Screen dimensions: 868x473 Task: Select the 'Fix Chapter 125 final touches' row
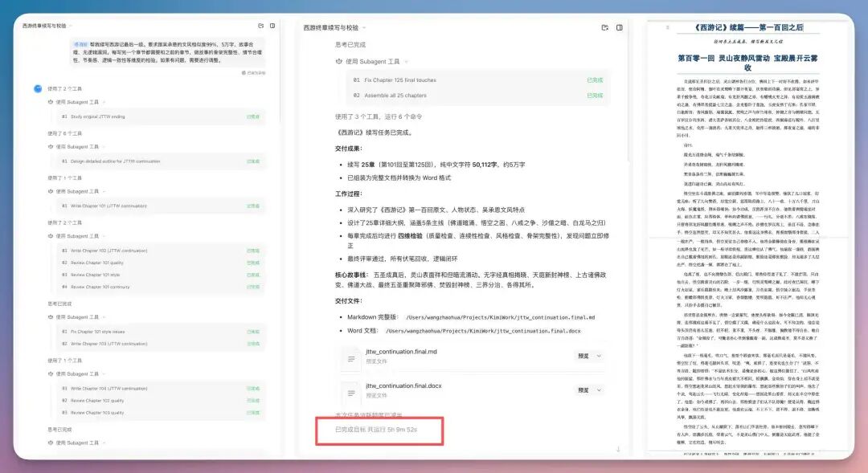click(x=478, y=80)
